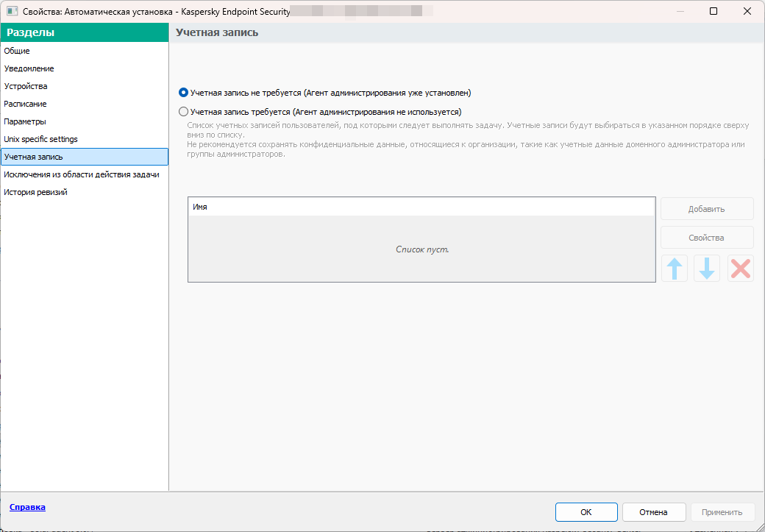Open the Справка help link
Image resolution: width=765 pixels, height=532 pixels.
[x=27, y=507]
